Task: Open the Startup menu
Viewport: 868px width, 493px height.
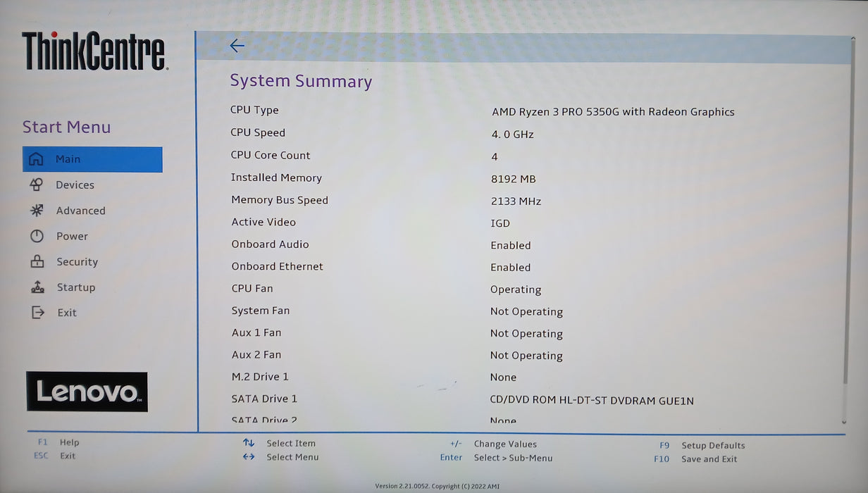Action: tap(76, 287)
